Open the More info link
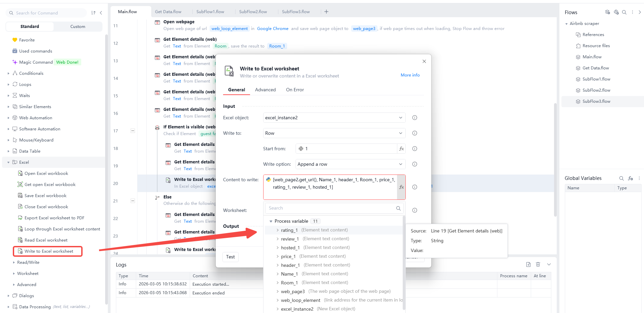The width and height of the screenshot is (644, 313). point(410,75)
